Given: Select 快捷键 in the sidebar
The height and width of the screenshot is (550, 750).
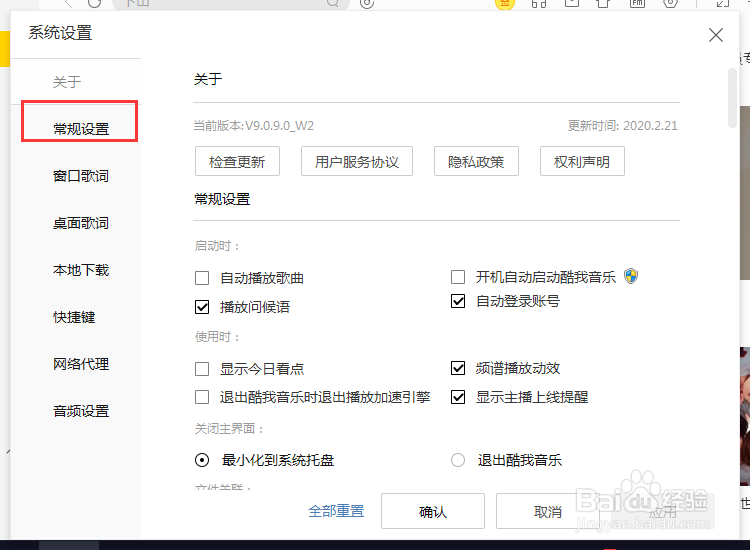Looking at the screenshot, I should tap(74, 317).
